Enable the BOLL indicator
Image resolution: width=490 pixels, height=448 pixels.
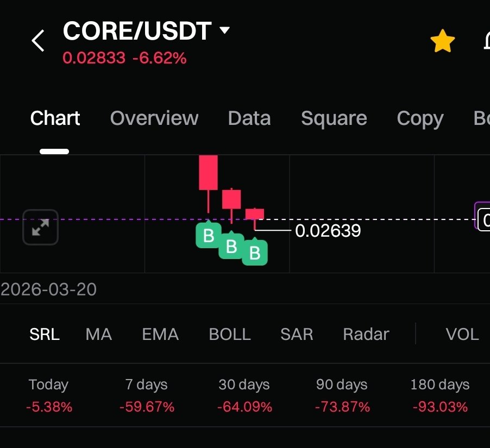[230, 334]
